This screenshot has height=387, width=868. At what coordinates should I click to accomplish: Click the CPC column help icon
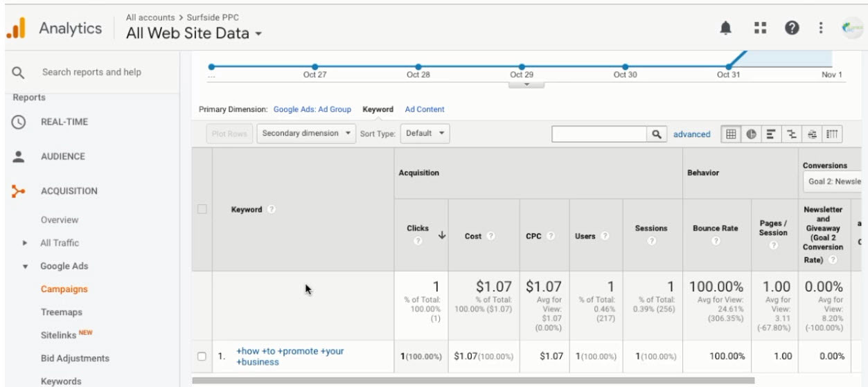[x=551, y=236]
